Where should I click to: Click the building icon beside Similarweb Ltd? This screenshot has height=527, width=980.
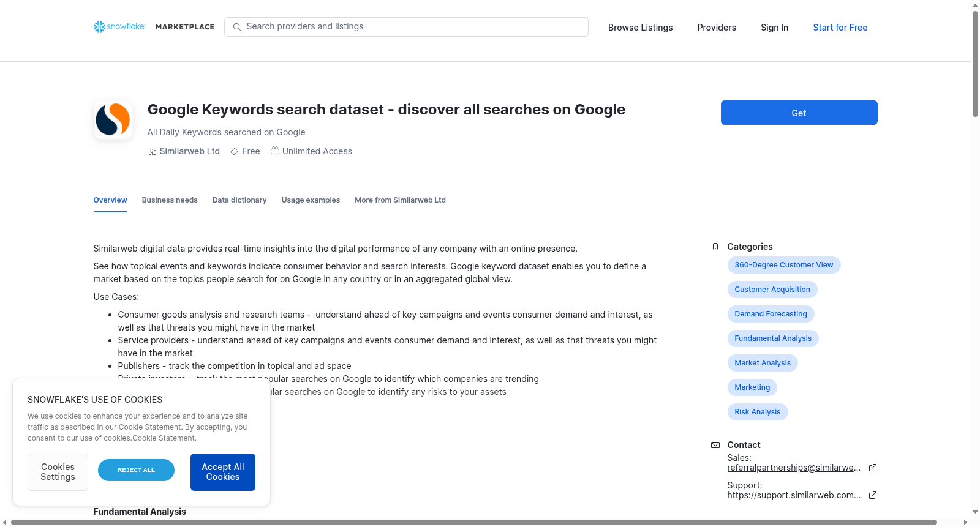pos(153,151)
